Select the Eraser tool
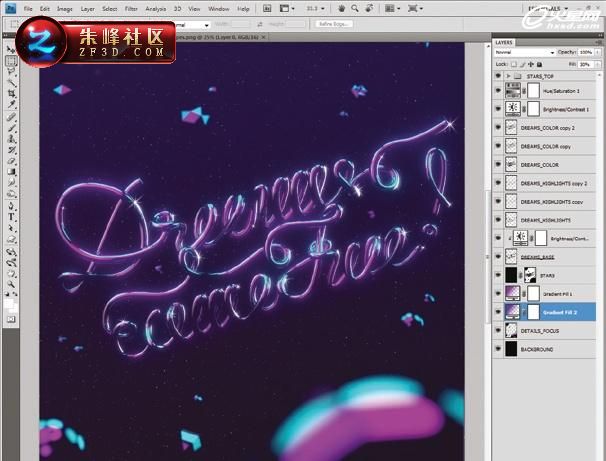 point(11,161)
